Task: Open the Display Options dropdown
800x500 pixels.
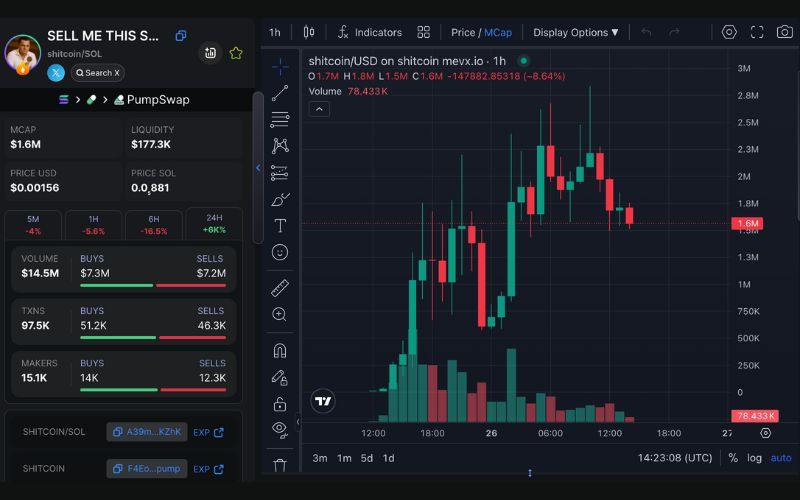Action: point(575,32)
